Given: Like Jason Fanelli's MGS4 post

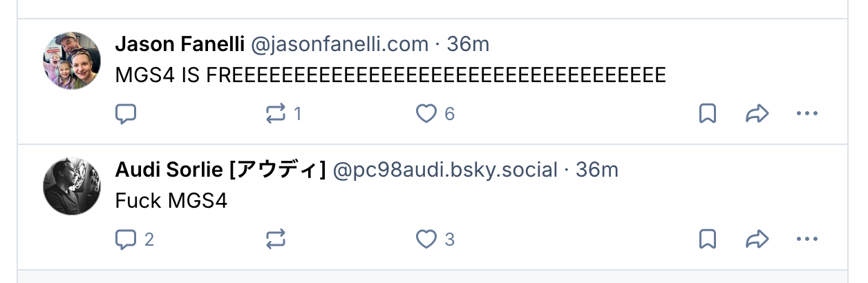Looking at the screenshot, I should 426,113.
